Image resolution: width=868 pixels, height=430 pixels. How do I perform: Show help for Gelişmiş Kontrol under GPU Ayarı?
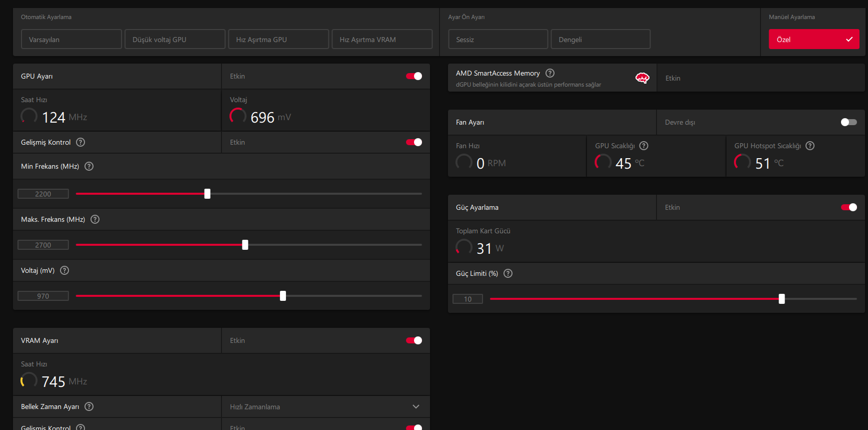click(x=80, y=142)
